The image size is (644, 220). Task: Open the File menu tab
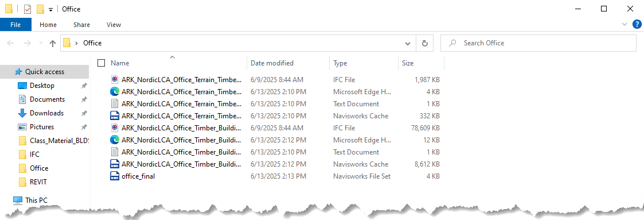15,25
